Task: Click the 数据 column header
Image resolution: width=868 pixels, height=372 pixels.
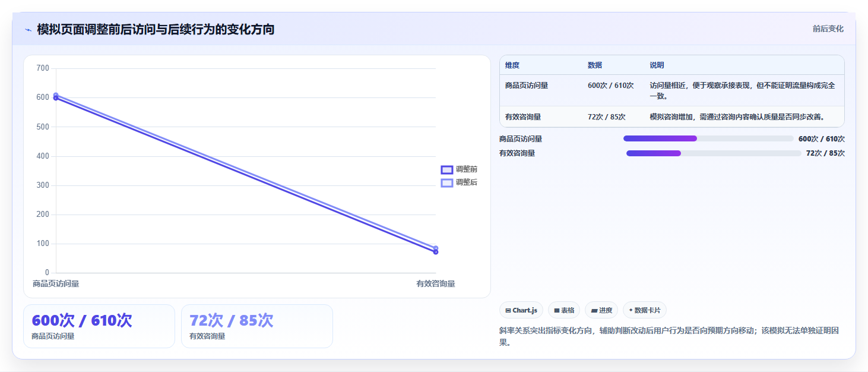Action: click(x=595, y=65)
